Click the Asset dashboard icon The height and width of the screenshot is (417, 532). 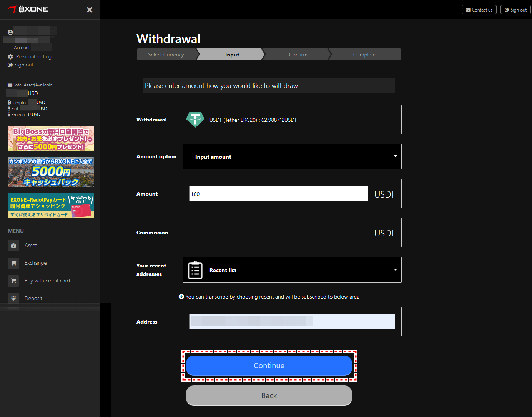coord(13,245)
